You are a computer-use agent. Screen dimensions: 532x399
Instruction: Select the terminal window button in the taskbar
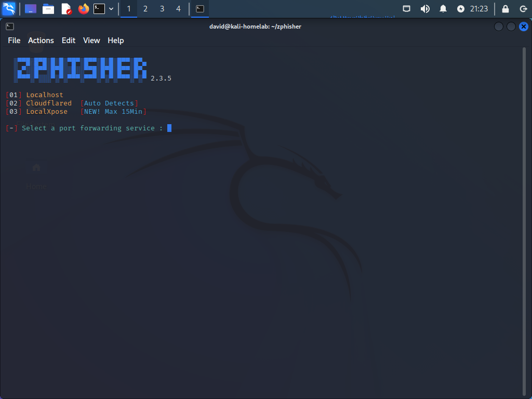pyautogui.click(x=200, y=9)
